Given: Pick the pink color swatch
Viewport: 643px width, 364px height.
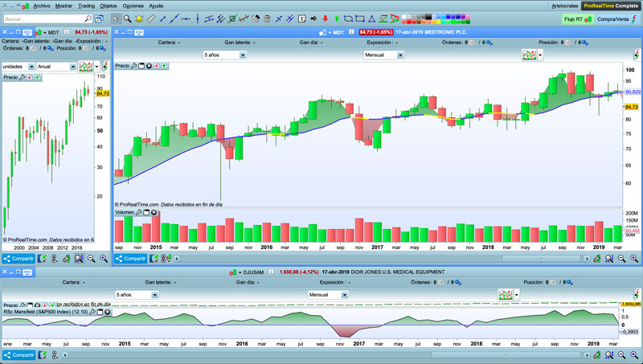Looking at the screenshot, I should pyautogui.click(x=468, y=17).
